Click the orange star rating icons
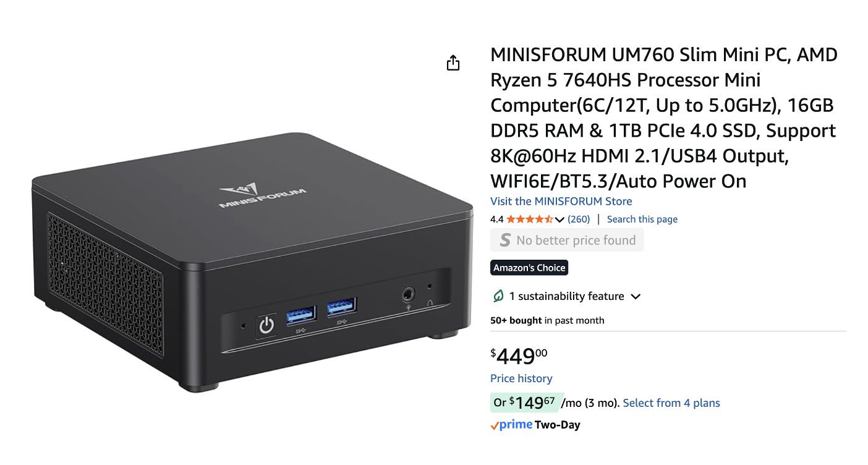Screen dimensions: 868x465 (530, 219)
